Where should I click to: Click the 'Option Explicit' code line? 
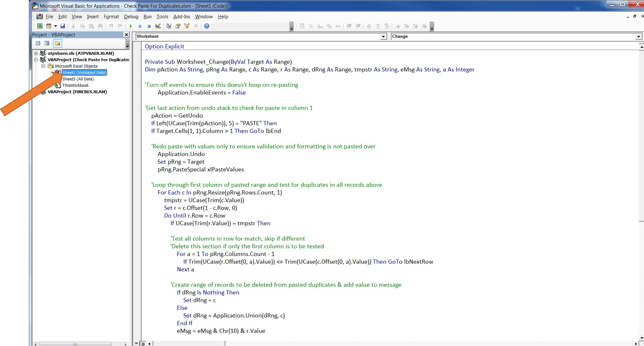point(165,46)
